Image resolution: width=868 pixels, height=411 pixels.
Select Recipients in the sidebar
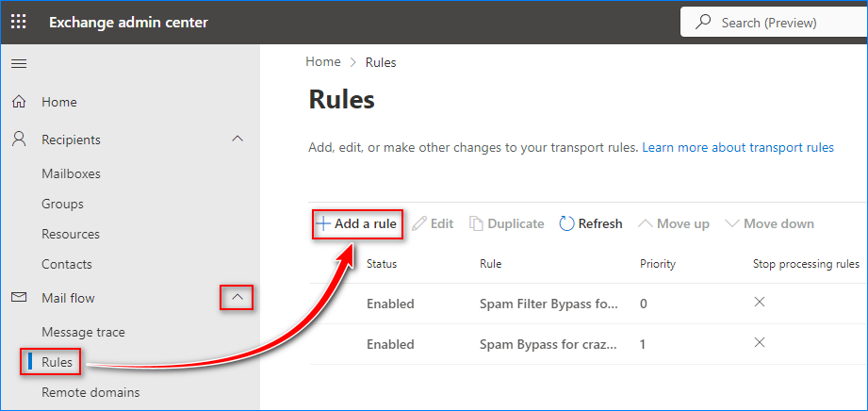(71, 140)
